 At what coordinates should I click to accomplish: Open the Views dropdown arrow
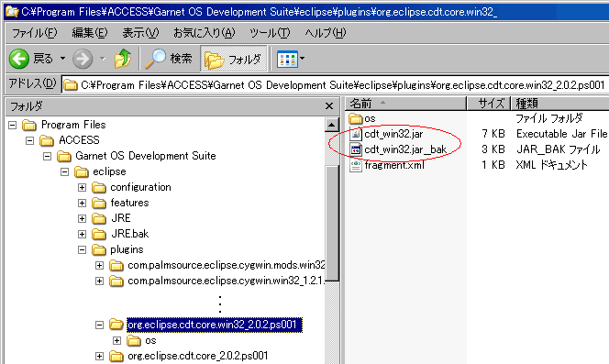[x=302, y=59]
